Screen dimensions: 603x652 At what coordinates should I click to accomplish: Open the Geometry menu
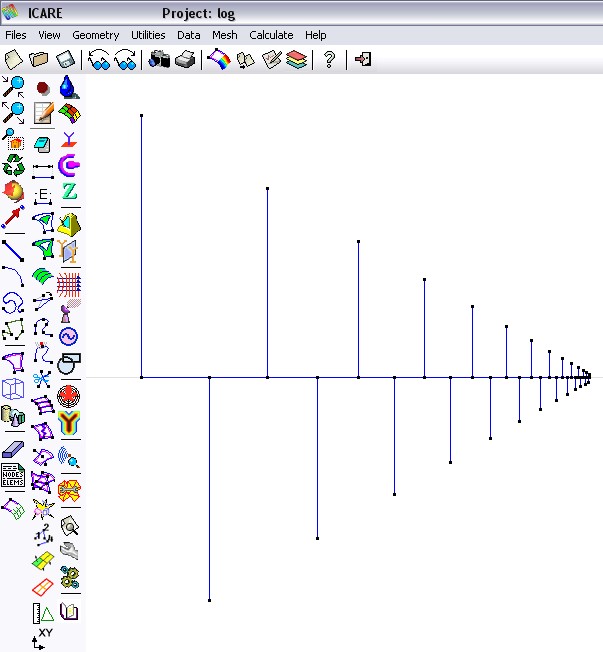point(96,35)
